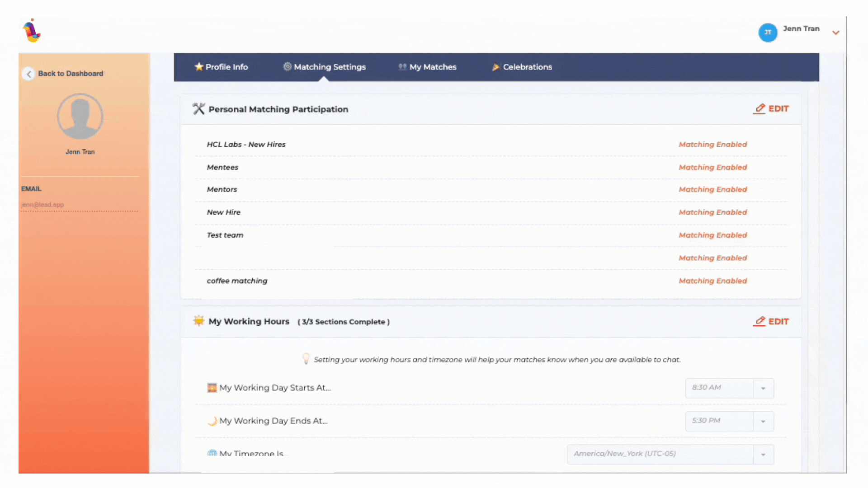This screenshot has width=868, height=488.
Task: Click the Jenn Tran profile picture placeholder
Action: (x=80, y=117)
